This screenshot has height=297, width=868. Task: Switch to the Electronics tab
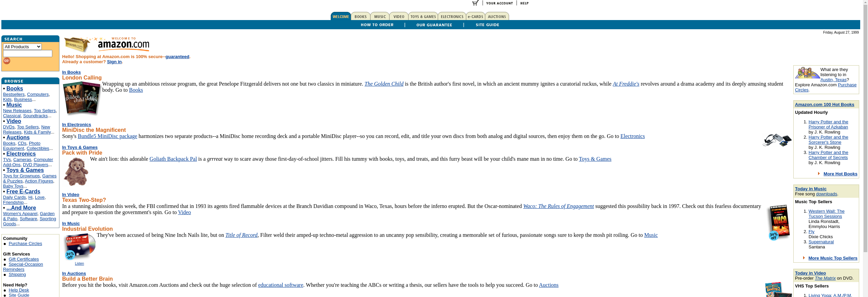pos(452,16)
